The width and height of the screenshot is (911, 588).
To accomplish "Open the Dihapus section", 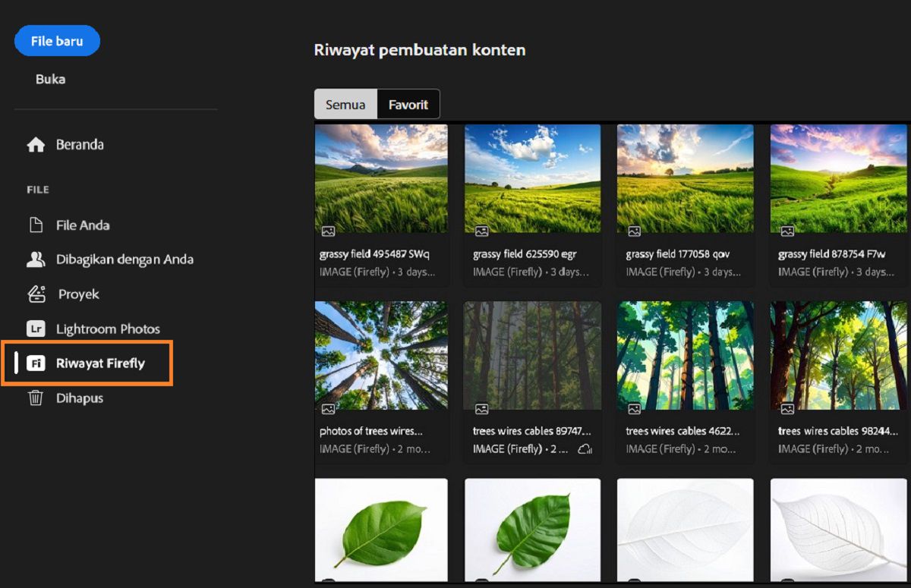I will [80, 398].
